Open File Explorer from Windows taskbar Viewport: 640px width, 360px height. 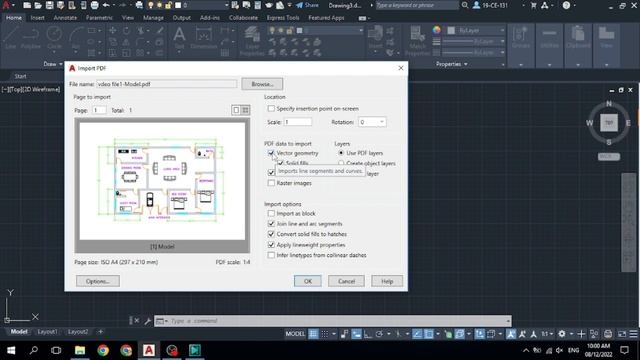pyautogui.click(x=80, y=350)
